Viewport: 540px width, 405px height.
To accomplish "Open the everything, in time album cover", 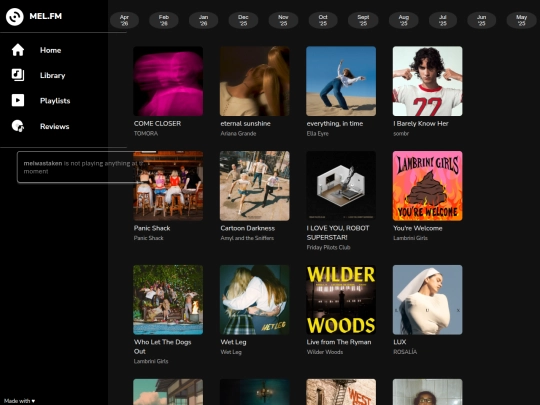I will [341, 81].
